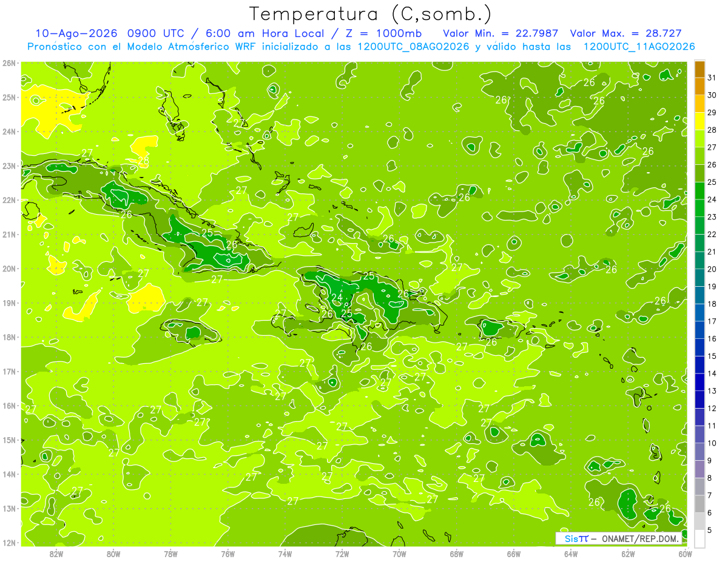Click the legend value 29

pyautogui.click(x=712, y=113)
